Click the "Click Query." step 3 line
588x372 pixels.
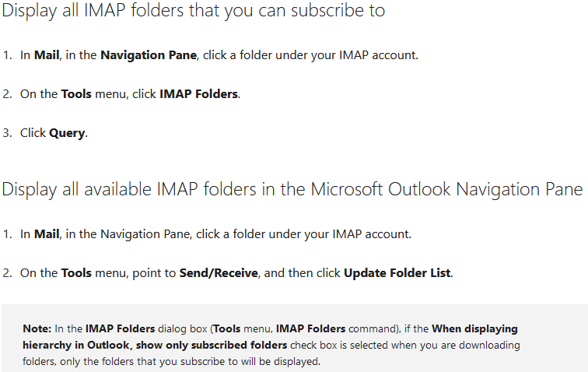54,133
